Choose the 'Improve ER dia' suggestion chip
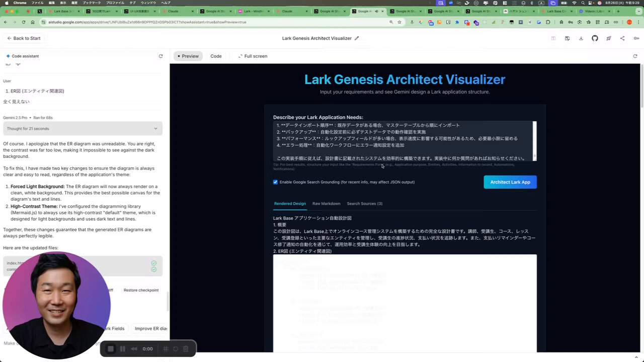644x362 pixels. pos(150,328)
